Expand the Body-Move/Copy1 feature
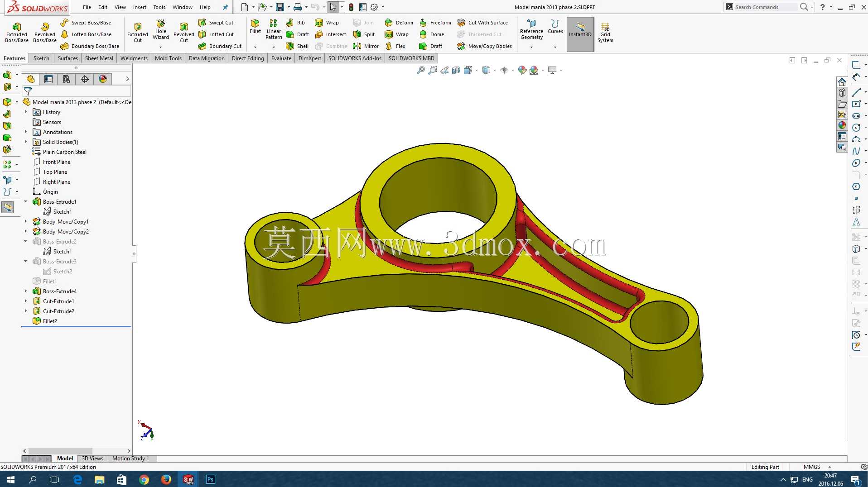Viewport: 868px width, 487px height. click(x=26, y=221)
